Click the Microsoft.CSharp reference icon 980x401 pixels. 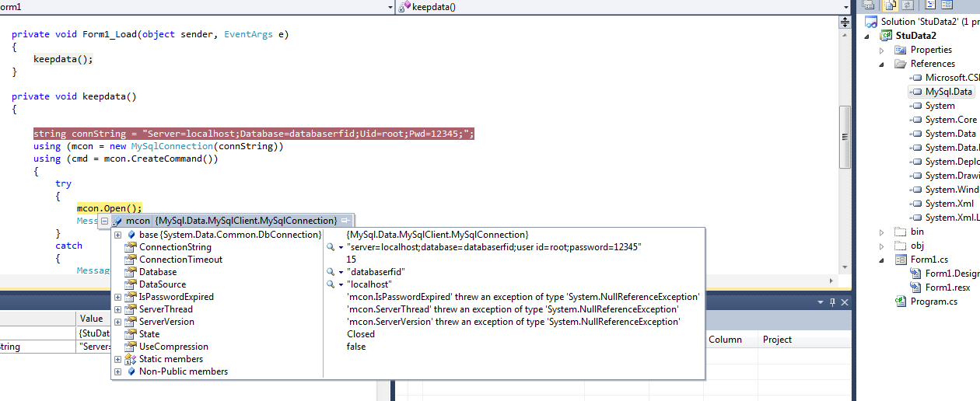click(x=916, y=78)
